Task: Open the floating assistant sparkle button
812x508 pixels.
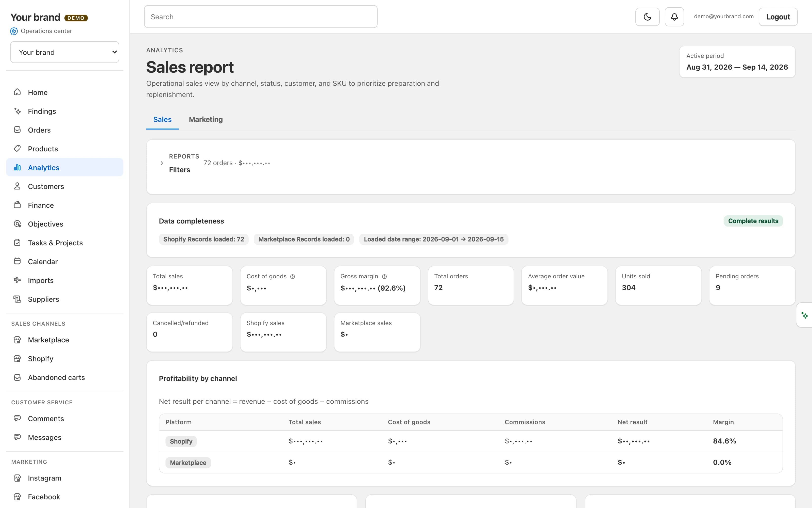Action: 804,315
